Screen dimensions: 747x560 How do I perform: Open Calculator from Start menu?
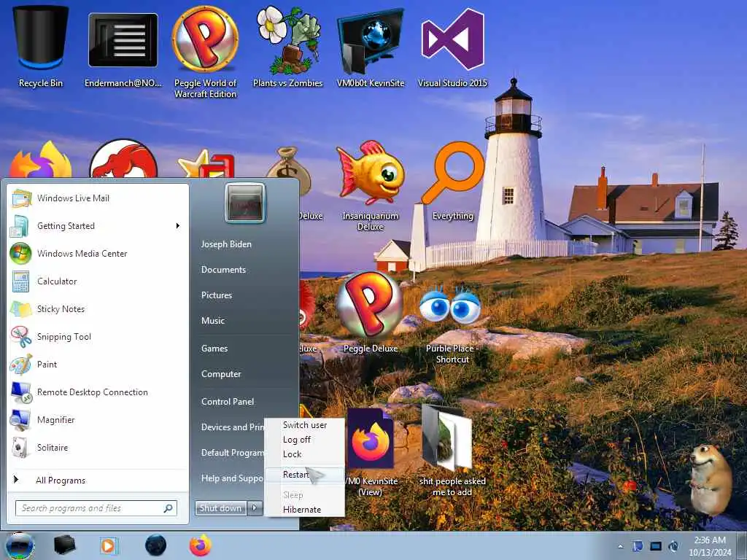tap(98, 281)
